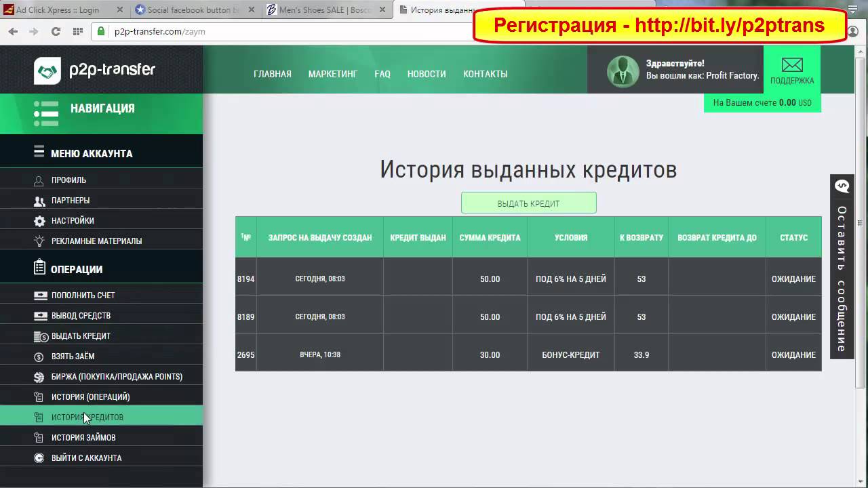868x488 pixels.
Task: Click the browser apps grid icon
Action: click(x=78, y=31)
